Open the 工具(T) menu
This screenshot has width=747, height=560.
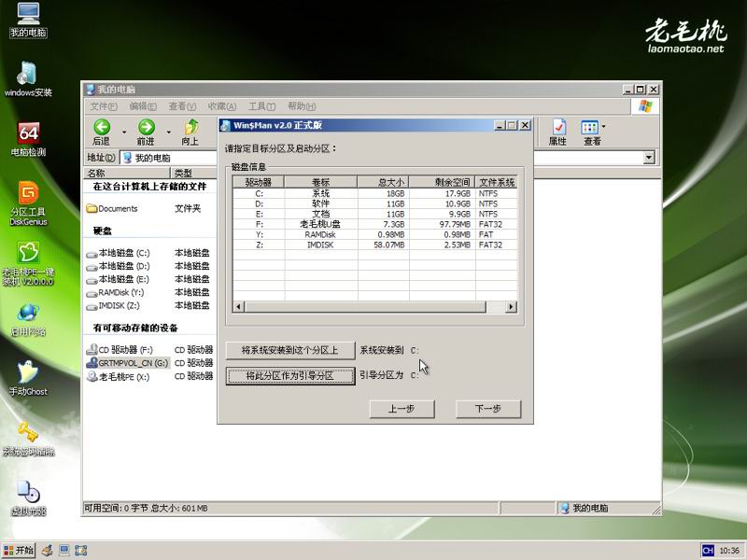coord(262,106)
